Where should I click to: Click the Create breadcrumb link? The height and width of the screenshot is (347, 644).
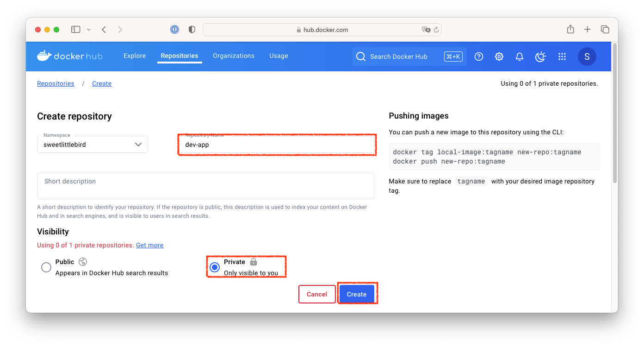pyautogui.click(x=102, y=83)
